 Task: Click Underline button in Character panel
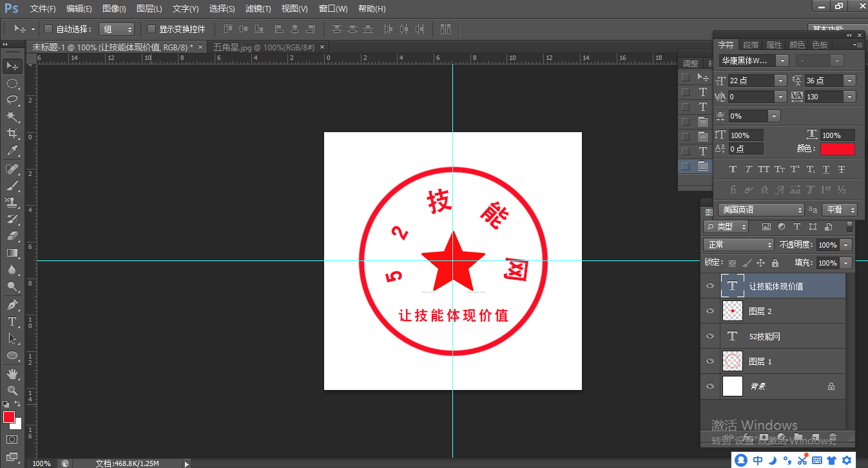(826, 169)
